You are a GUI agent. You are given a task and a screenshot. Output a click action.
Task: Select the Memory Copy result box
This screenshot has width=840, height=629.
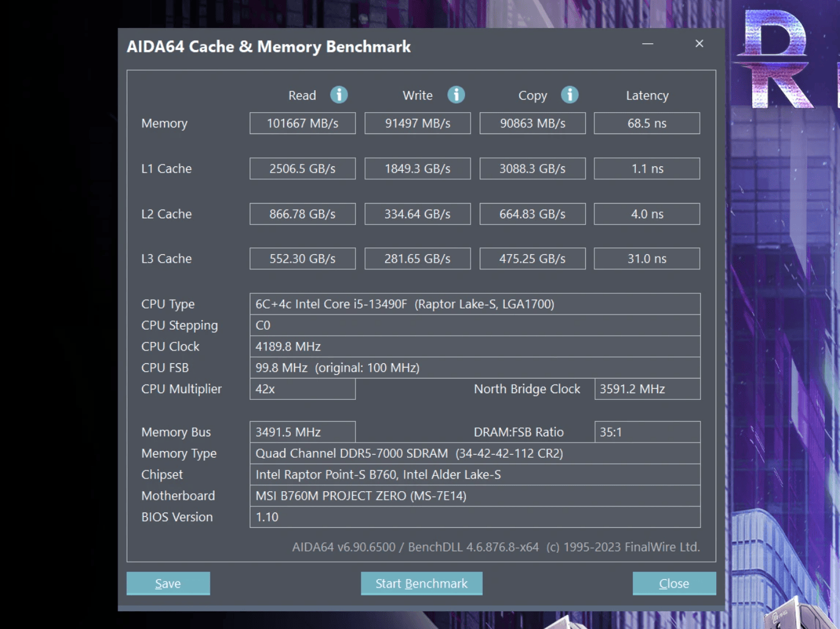[x=532, y=123]
